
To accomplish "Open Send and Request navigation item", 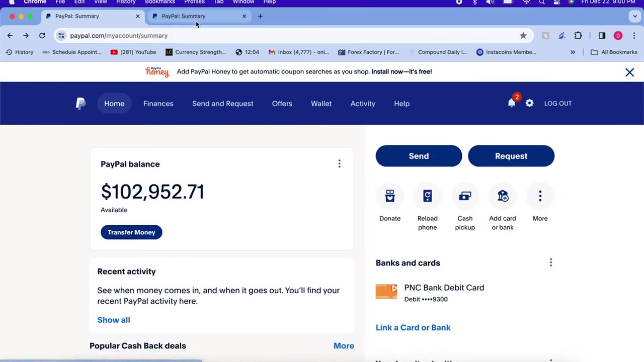I will click(x=222, y=104).
